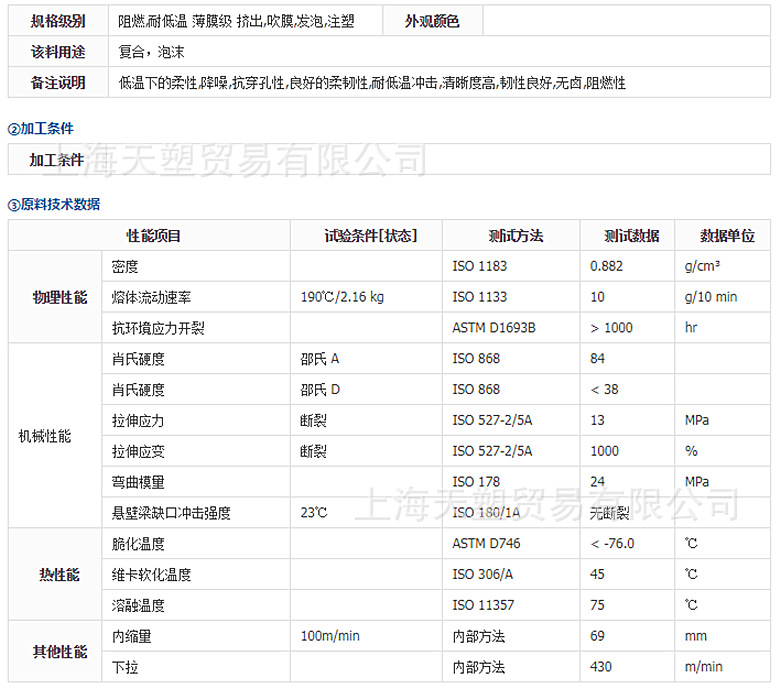Click the density value 0.882
780x688 pixels.
(x=606, y=266)
